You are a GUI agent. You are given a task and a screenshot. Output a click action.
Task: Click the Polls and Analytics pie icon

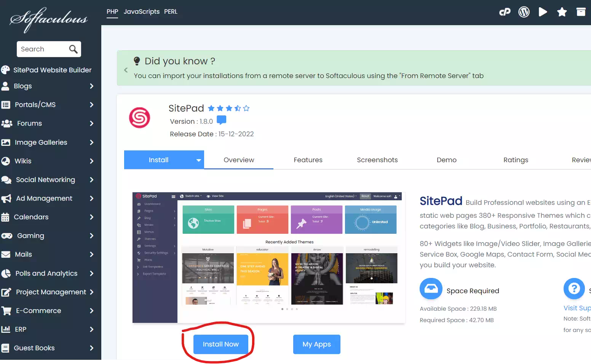click(x=6, y=273)
